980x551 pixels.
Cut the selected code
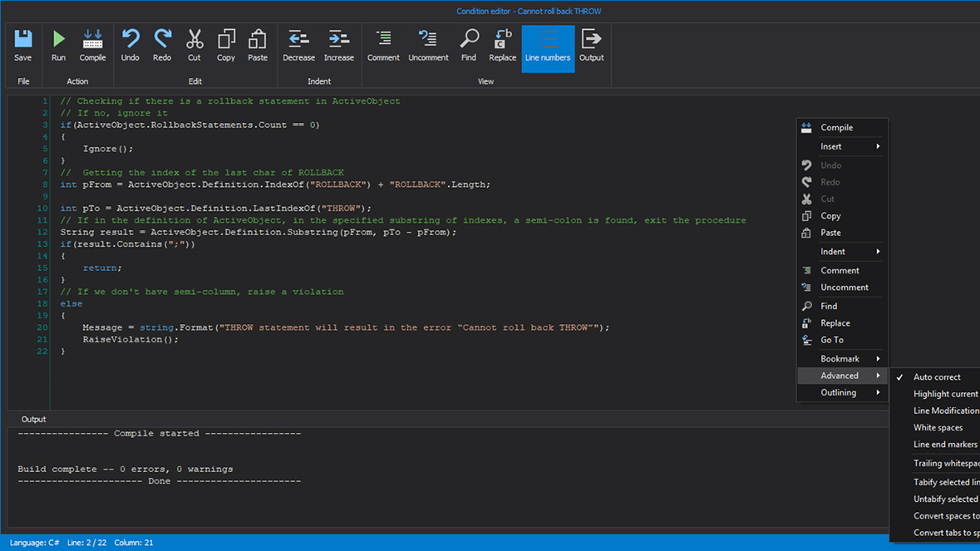click(194, 45)
